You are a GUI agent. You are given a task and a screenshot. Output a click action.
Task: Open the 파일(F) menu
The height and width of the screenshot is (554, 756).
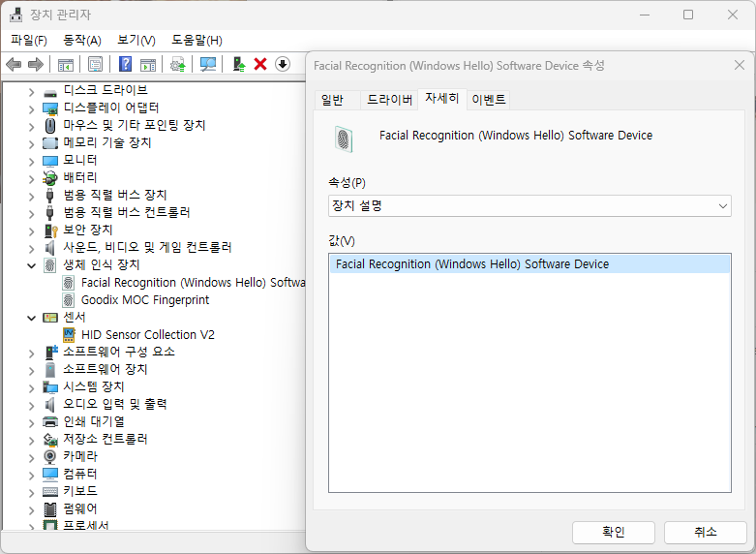pyautogui.click(x=29, y=40)
